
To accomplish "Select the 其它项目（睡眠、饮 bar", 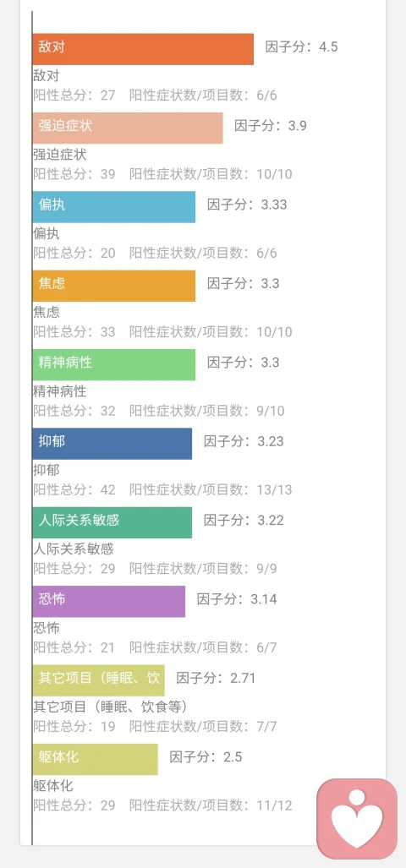I will (99, 680).
